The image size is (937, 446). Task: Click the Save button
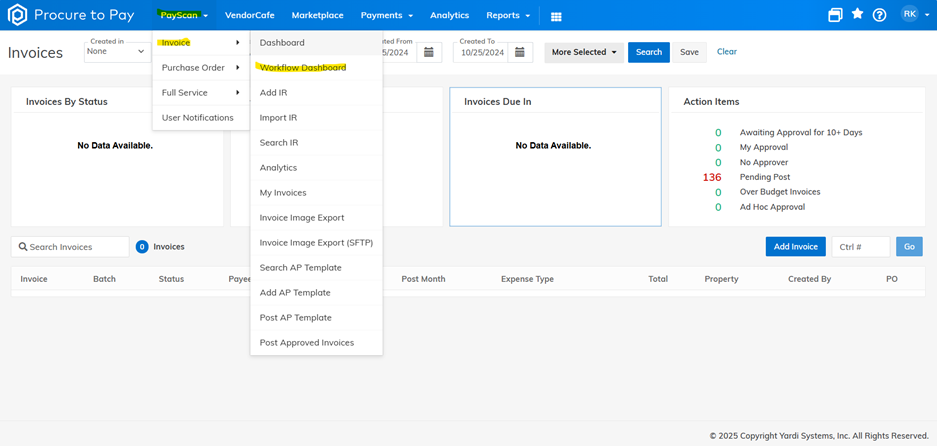(689, 53)
